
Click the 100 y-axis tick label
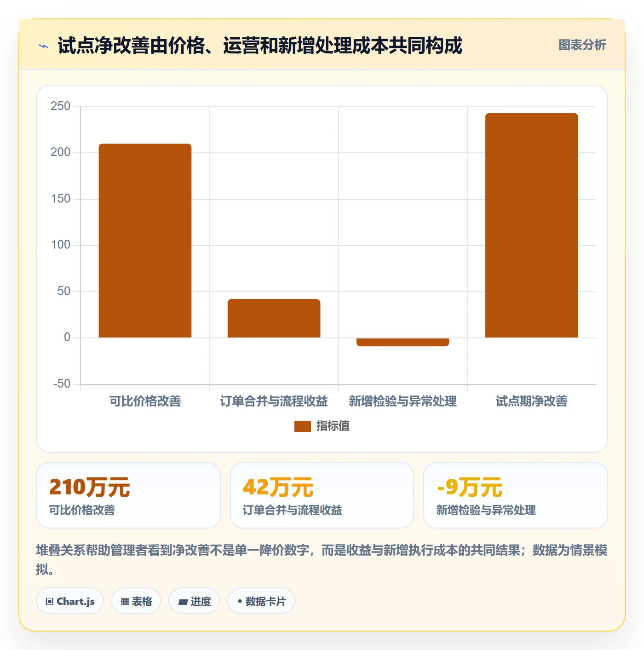pyautogui.click(x=61, y=245)
